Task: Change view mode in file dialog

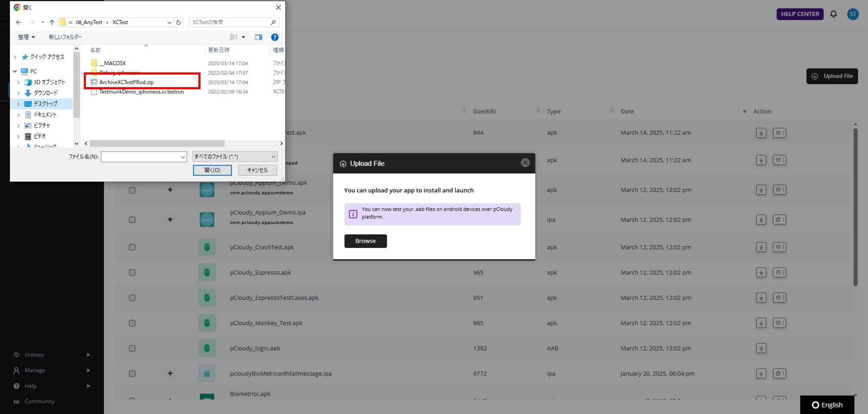Action: tap(234, 37)
